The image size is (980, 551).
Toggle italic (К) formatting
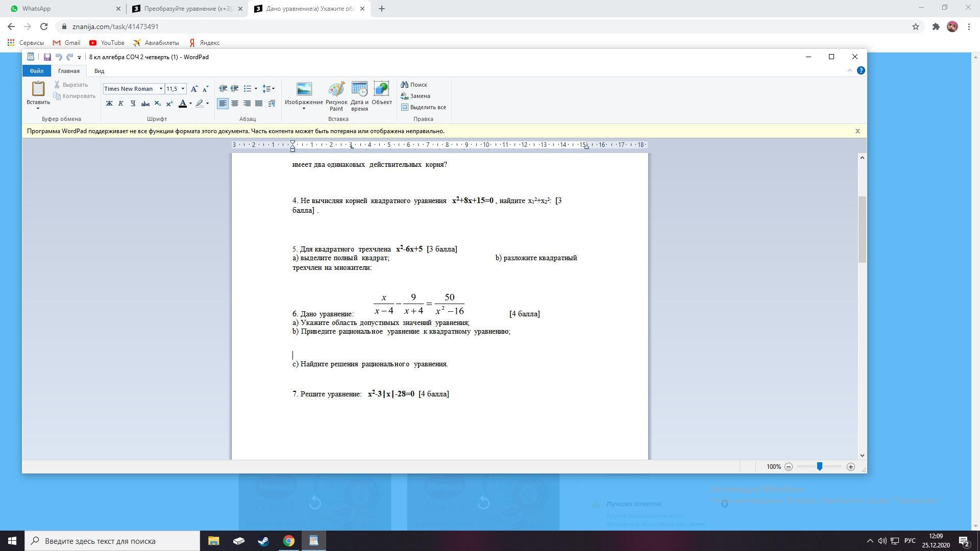(121, 104)
